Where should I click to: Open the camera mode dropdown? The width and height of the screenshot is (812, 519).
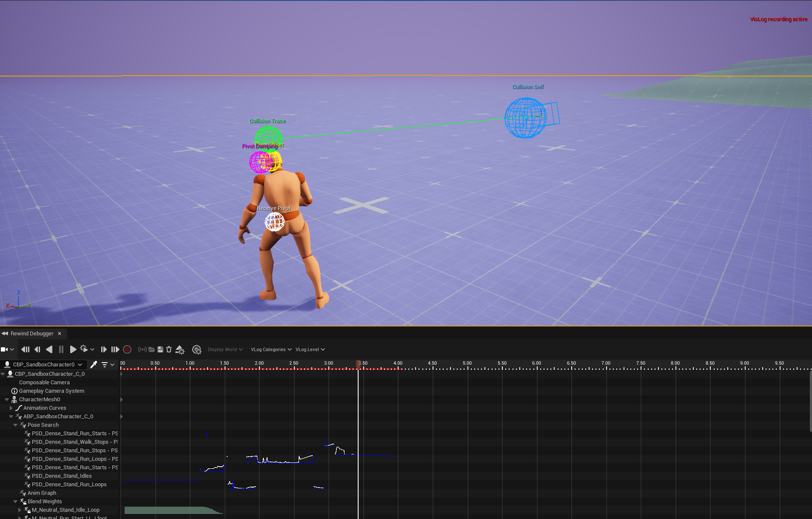tap(8, 349)
